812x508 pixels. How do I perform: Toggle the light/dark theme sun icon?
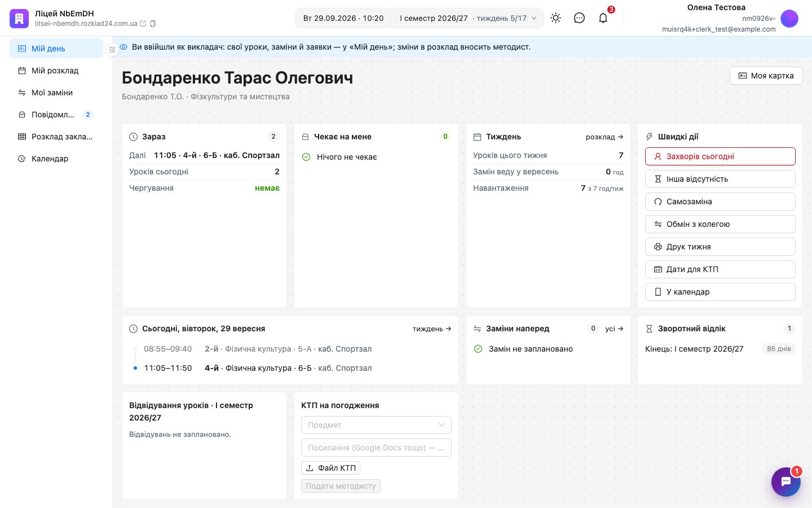click(556, 18)
